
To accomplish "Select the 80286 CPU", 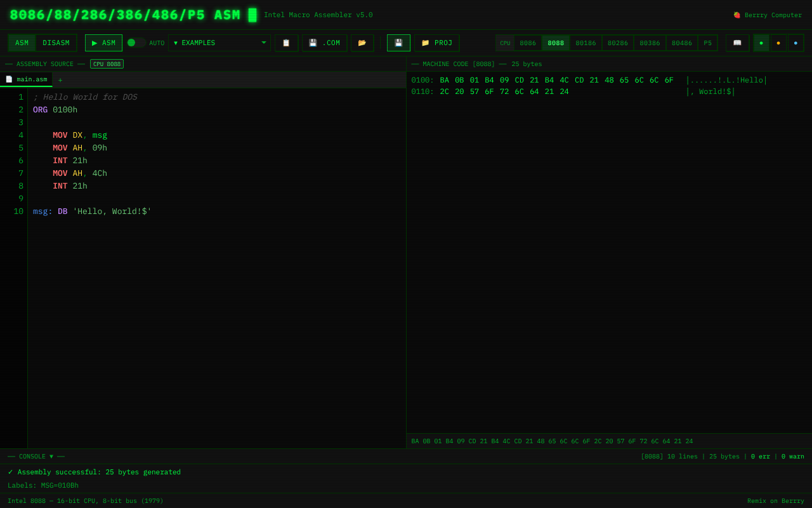I will click(x=618, y=43).
